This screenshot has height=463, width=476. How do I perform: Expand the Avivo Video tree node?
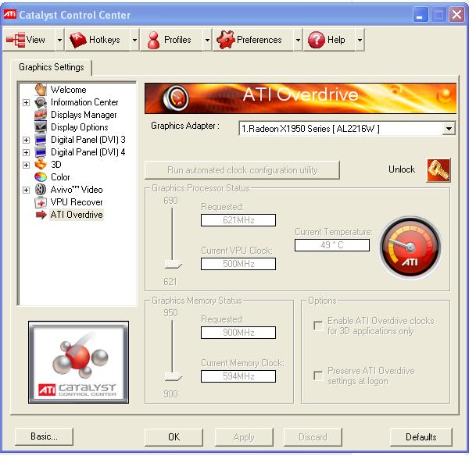coord(26,190)
